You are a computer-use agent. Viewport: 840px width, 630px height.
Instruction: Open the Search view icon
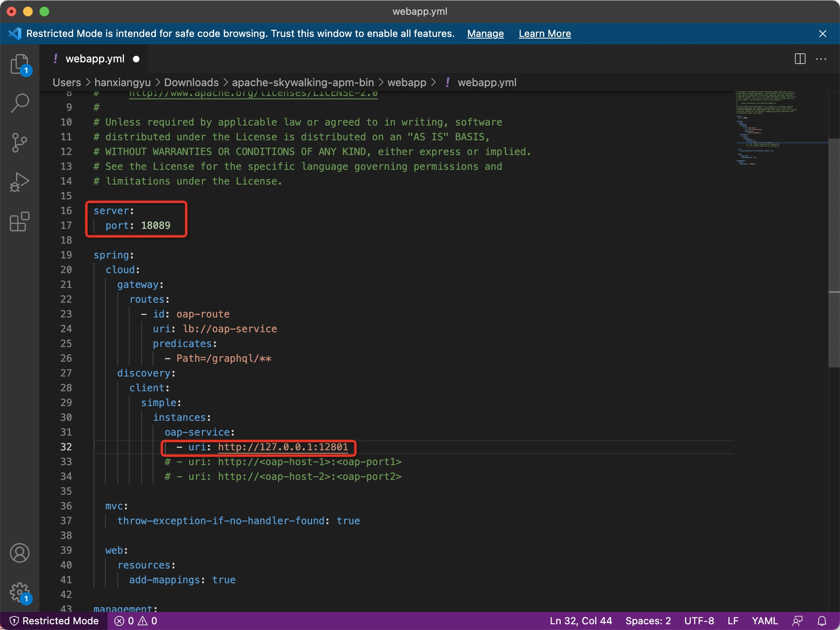pos(19,103)
